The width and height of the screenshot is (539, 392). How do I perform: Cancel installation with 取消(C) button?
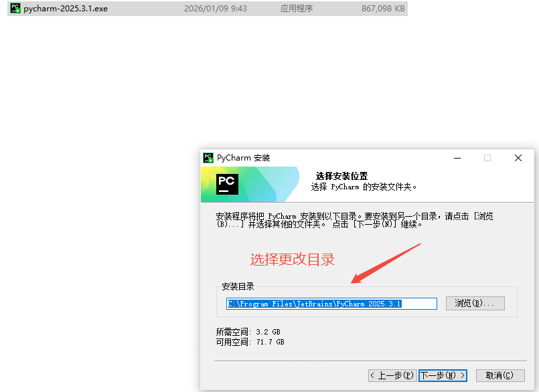pos(500,375)
